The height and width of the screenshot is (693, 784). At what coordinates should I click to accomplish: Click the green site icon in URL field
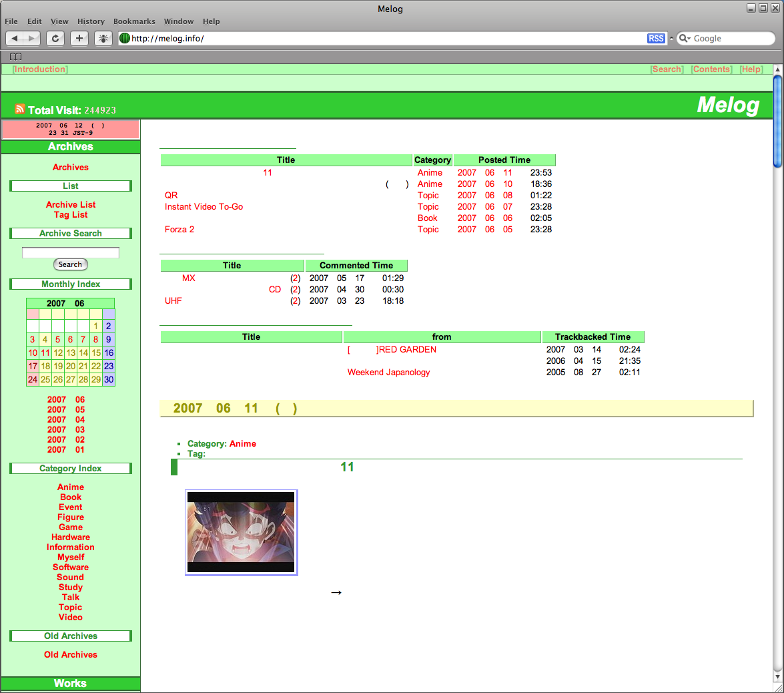pos(125,38)
